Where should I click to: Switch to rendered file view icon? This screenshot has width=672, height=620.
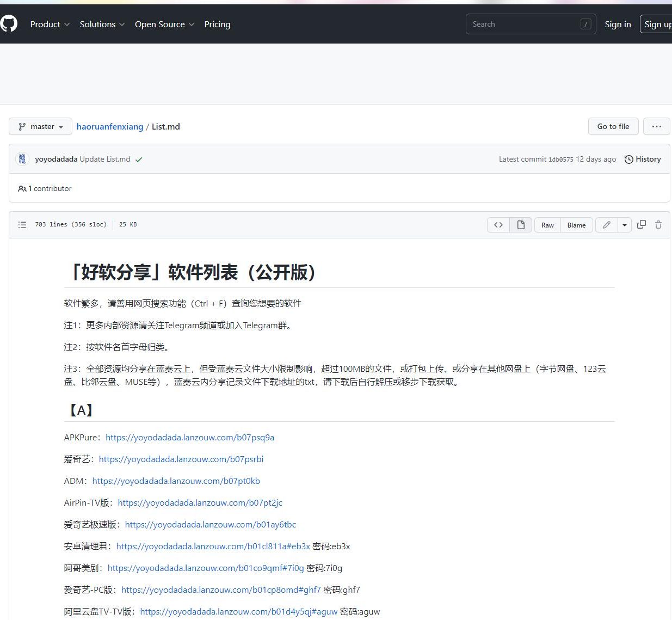pos(521,225)
